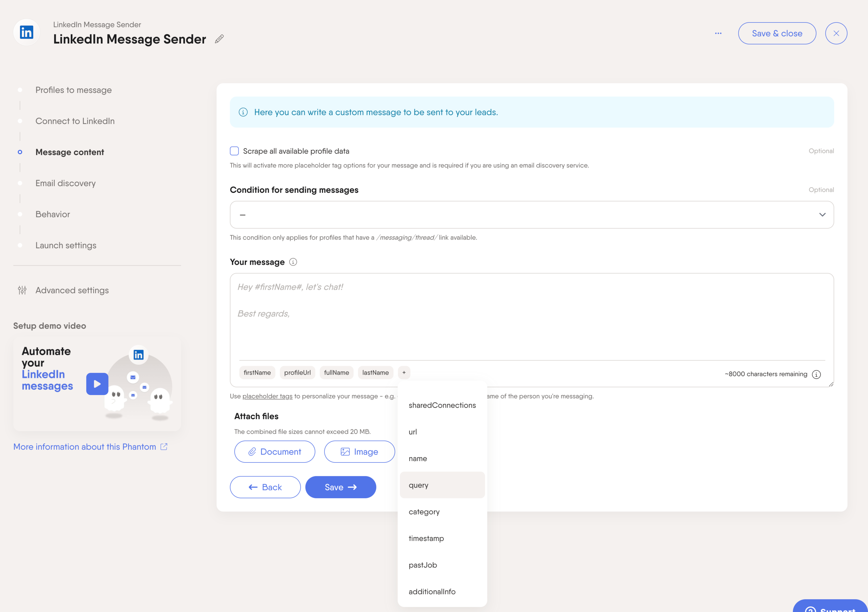Open the Email discovery step
The width and height of the screenshot is (868, 612).
(65, 183)
